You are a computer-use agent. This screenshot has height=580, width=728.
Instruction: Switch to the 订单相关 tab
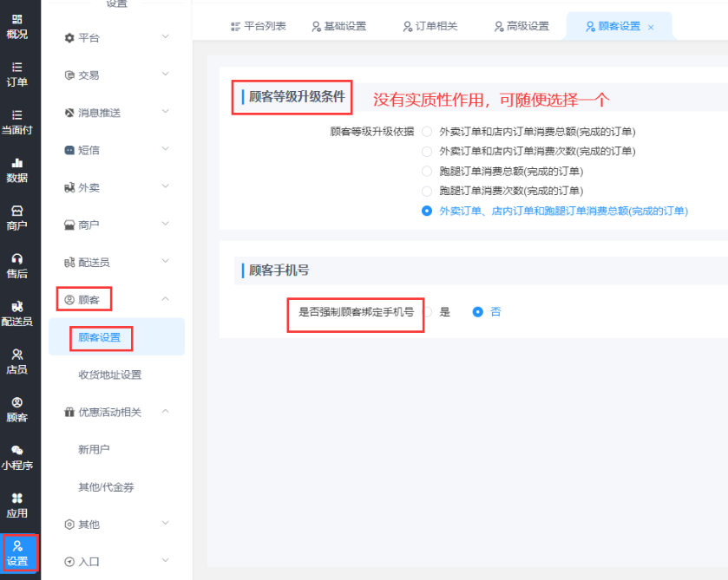tap(430, 27)
